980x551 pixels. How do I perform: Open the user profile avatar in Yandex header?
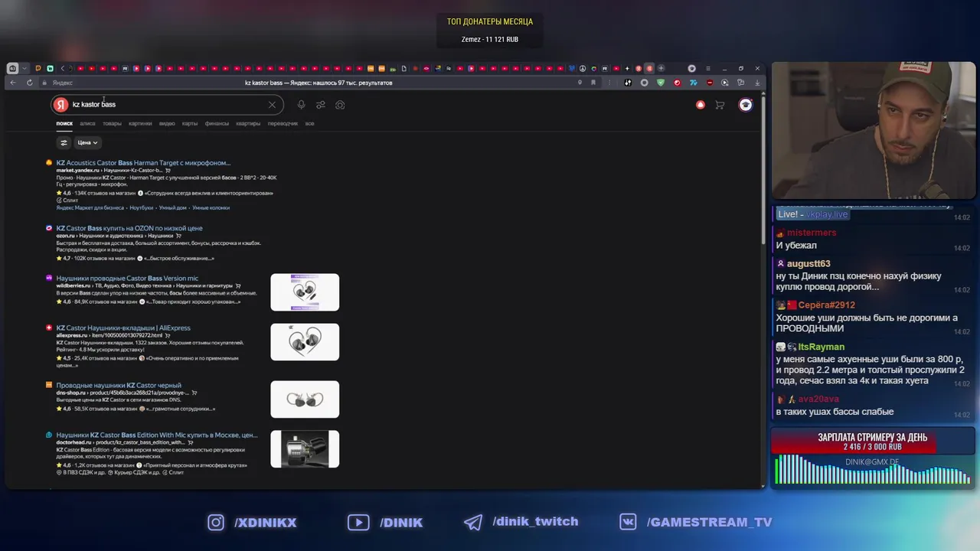click(x=746, y=105)
